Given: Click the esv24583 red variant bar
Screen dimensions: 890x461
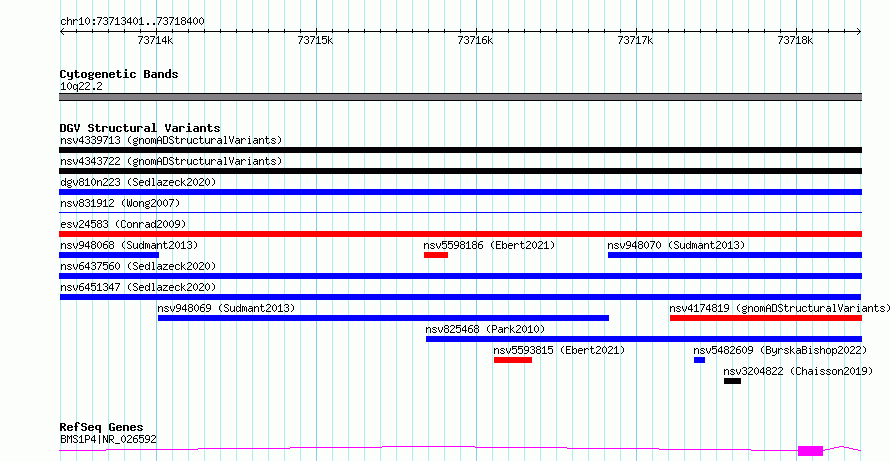Looking at the screenshot, I should [460, 234].
